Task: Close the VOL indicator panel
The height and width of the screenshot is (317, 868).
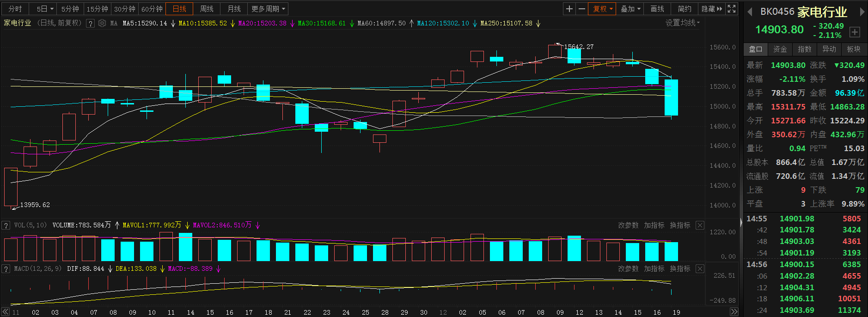Action: [x=700, y=225]
